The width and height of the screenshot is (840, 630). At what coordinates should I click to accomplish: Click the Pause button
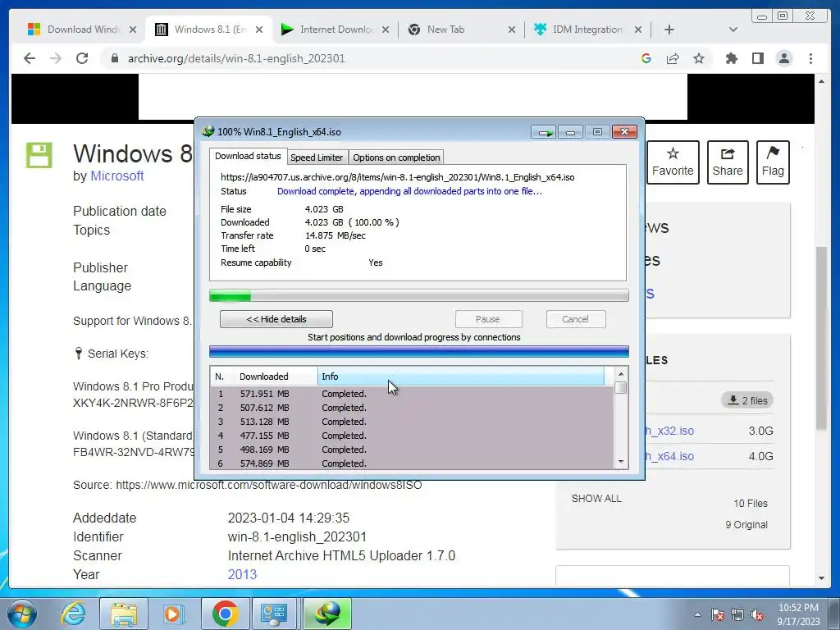coord(488,319)
